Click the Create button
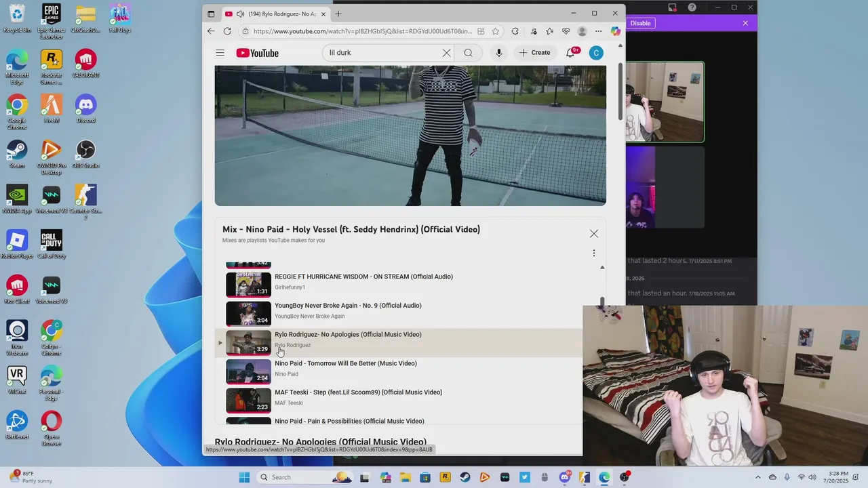Screen dimensions: 868x488 (x=534, y=53)
